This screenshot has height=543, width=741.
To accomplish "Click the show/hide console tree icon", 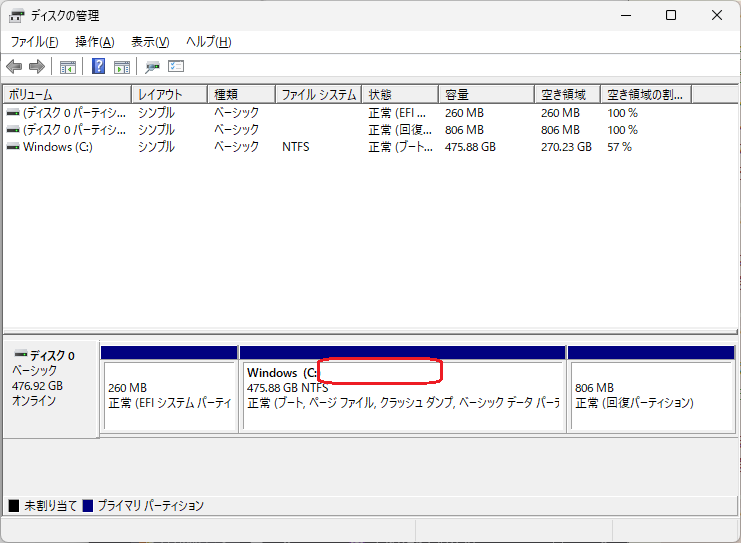I will pyautogui.click(x=68, y=67).
